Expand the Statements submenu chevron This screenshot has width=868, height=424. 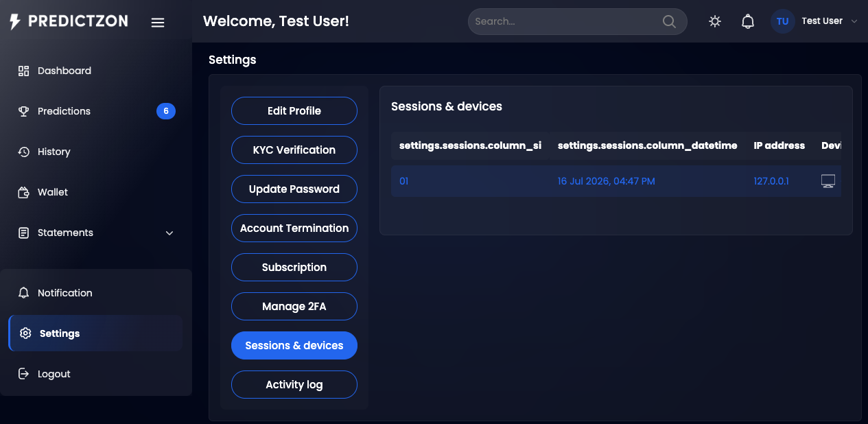coord(169,233)
